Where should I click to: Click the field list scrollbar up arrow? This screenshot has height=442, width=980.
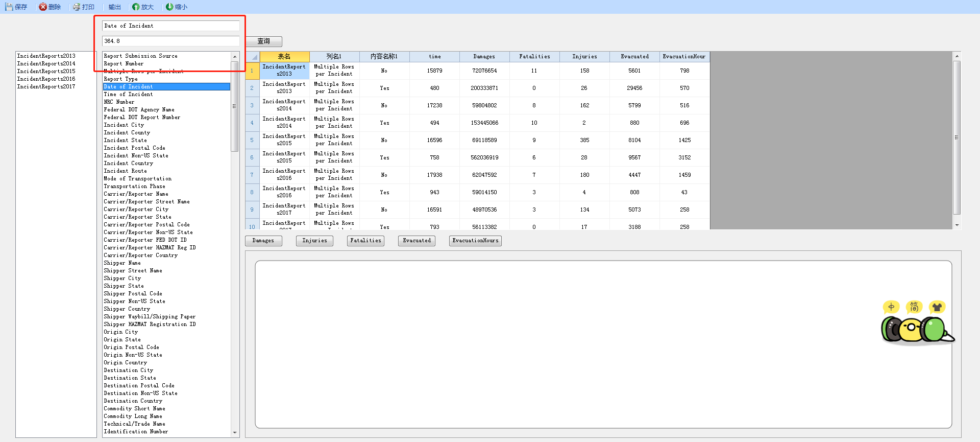235,57
